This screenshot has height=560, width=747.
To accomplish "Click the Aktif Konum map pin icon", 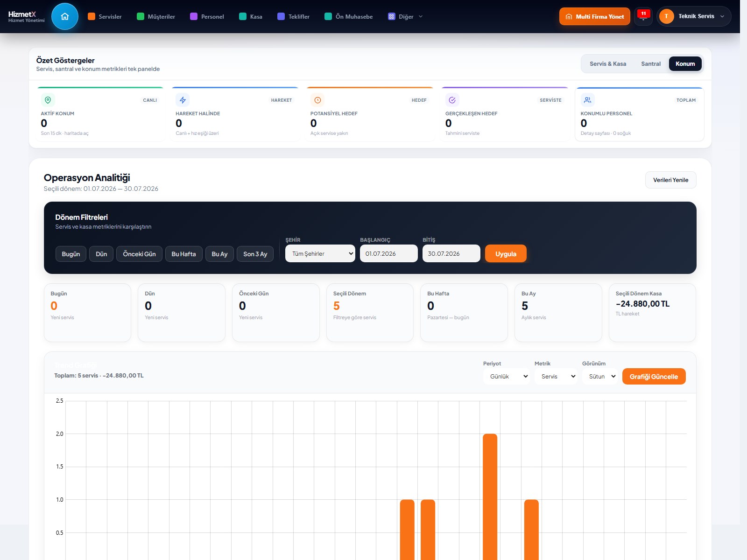I will pyautogui.click(x=48, y=100).
